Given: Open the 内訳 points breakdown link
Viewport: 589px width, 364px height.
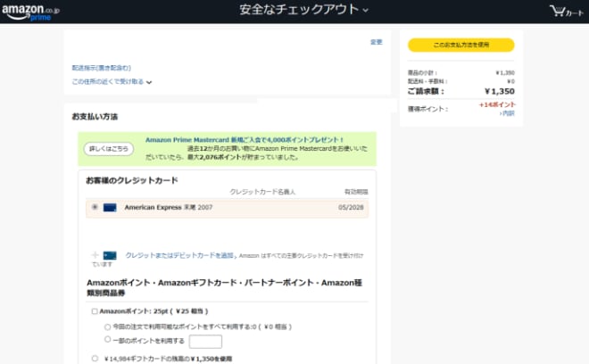Looking at the screenshot, I should pyautogui.click(x=507, y=113).
